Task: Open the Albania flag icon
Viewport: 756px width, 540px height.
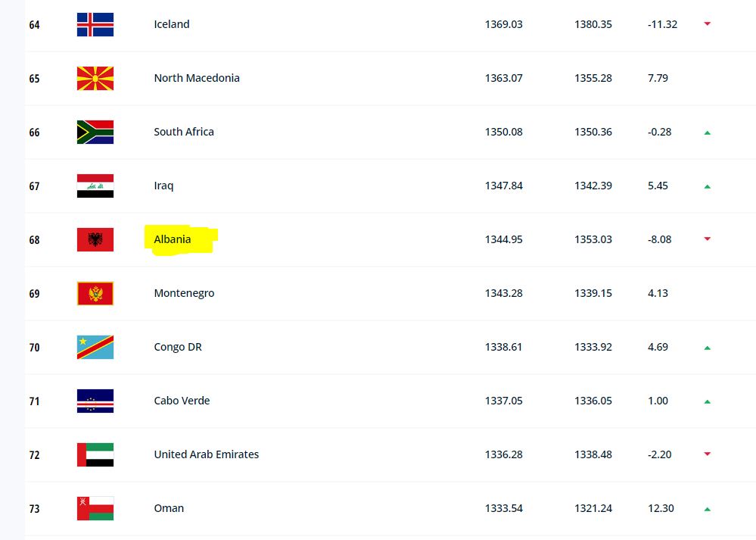Action: tap(95, 240)
